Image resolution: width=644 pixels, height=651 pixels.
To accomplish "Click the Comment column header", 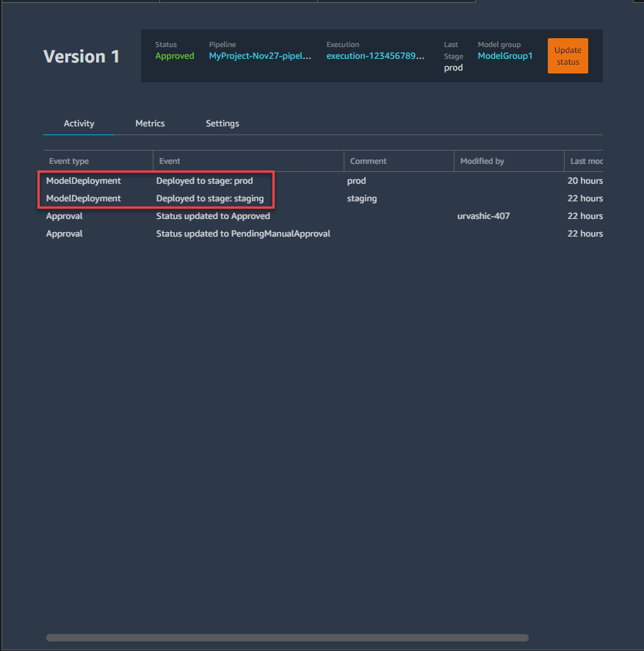I will [x=368, y=161].
